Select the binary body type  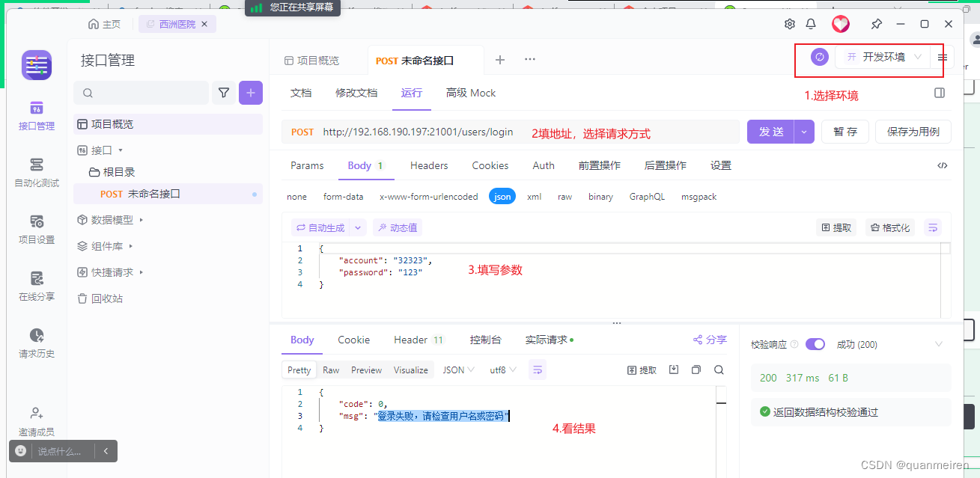(x=600, y=197)
